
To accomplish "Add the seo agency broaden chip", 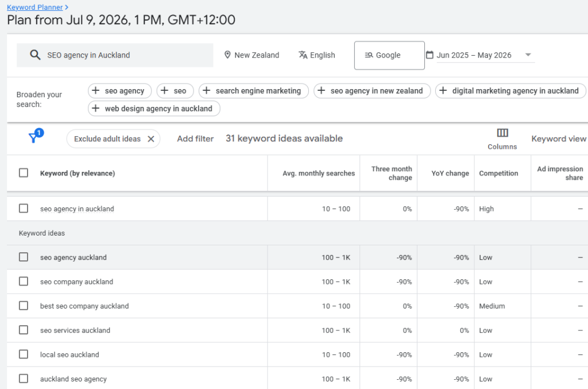I will pos(119,91).
